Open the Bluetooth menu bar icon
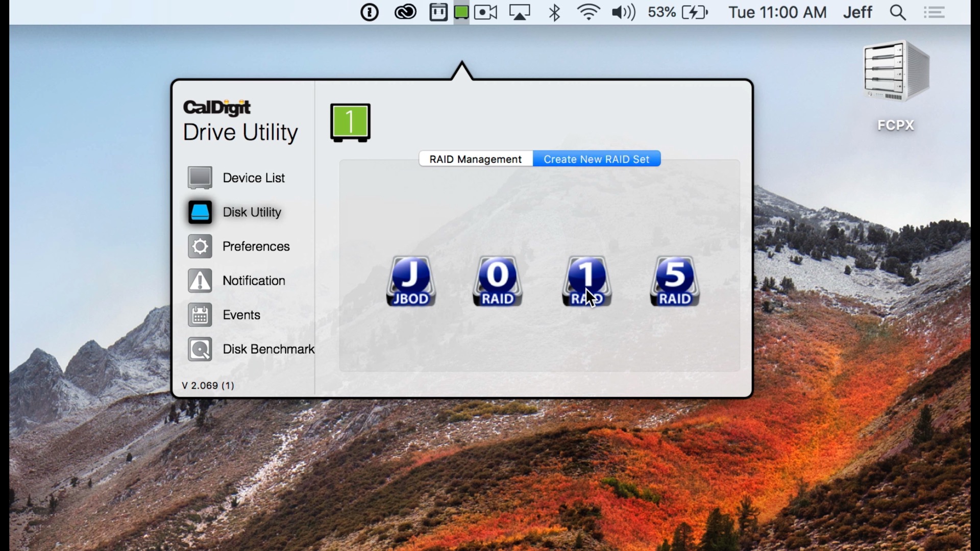Screen dimensions: 980x551 (554, 12)
